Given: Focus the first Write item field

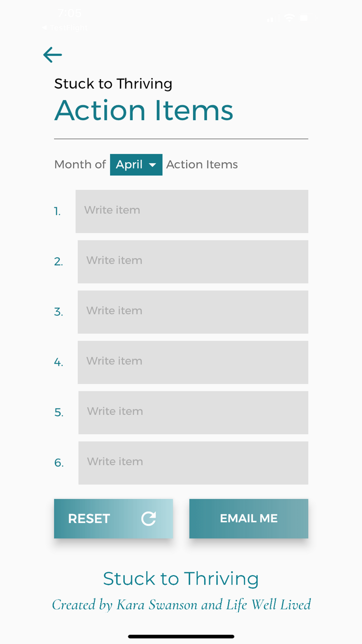Looking at the screenshot, I should click(192, 212).
